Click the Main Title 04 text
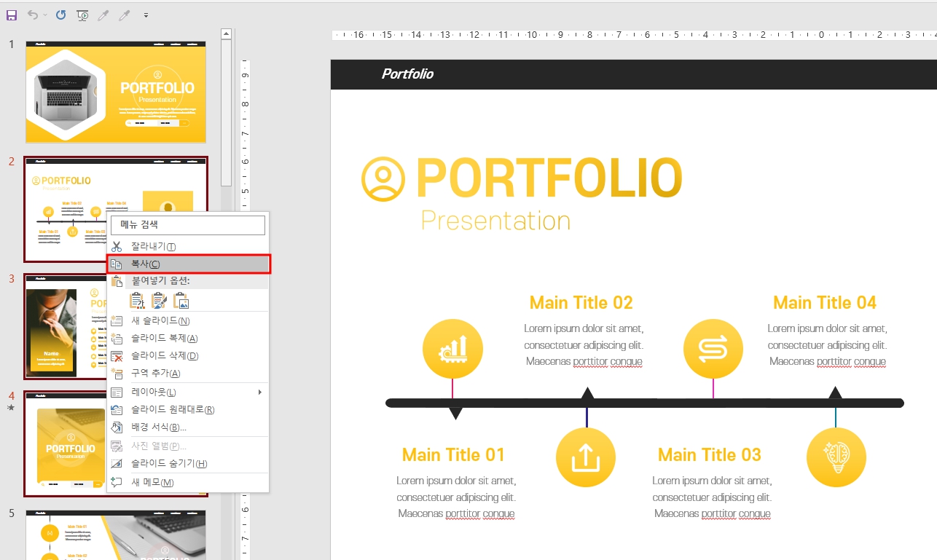Screen dimensions: 937x560 pyautogui.click(x=825, y=303)
